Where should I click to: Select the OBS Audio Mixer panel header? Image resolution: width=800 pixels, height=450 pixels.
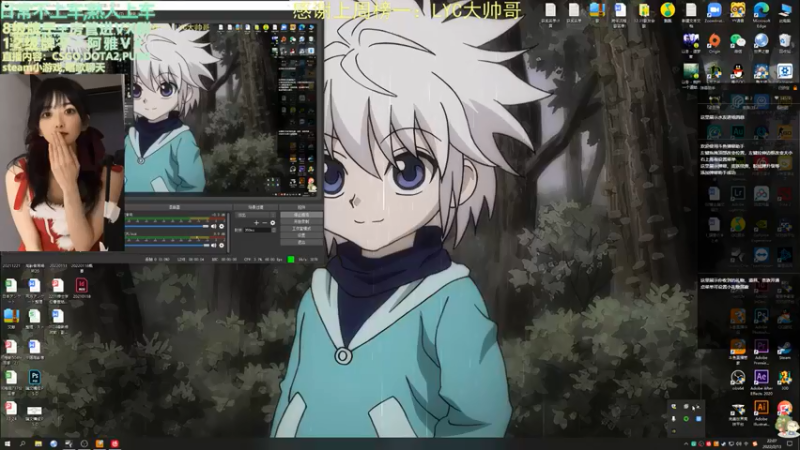click(175, 207)
